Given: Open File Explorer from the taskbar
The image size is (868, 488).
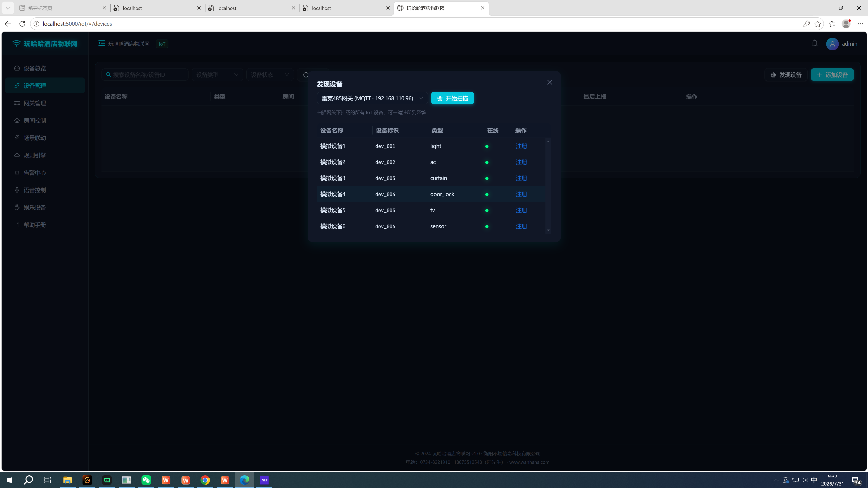Looking at the screenshot, I should 67,480.
